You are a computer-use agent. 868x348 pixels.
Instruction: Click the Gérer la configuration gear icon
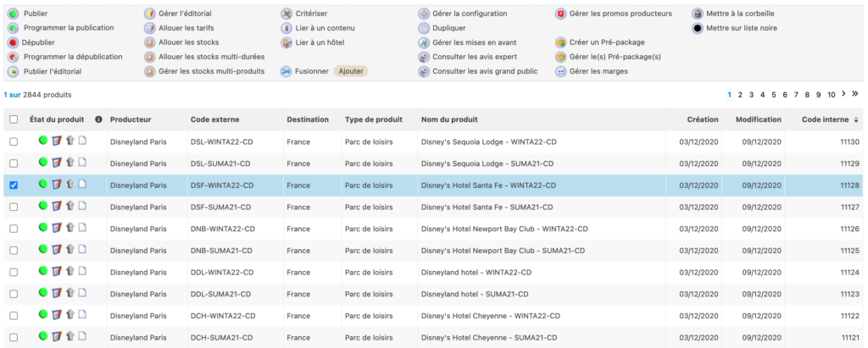tap(424, 14)
